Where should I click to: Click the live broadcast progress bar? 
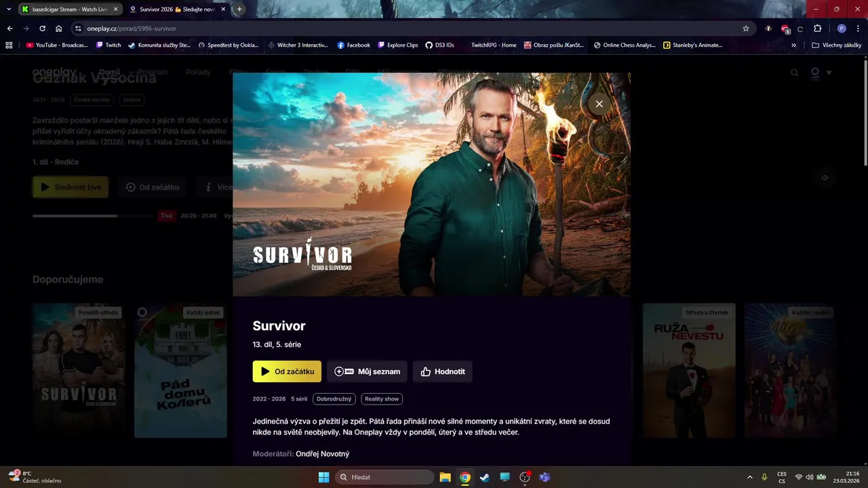click(x=92, y=216)
